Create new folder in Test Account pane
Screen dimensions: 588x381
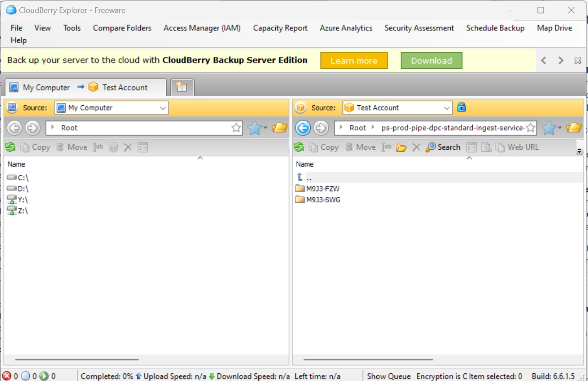pyautogui.click(x=401, y=147)
